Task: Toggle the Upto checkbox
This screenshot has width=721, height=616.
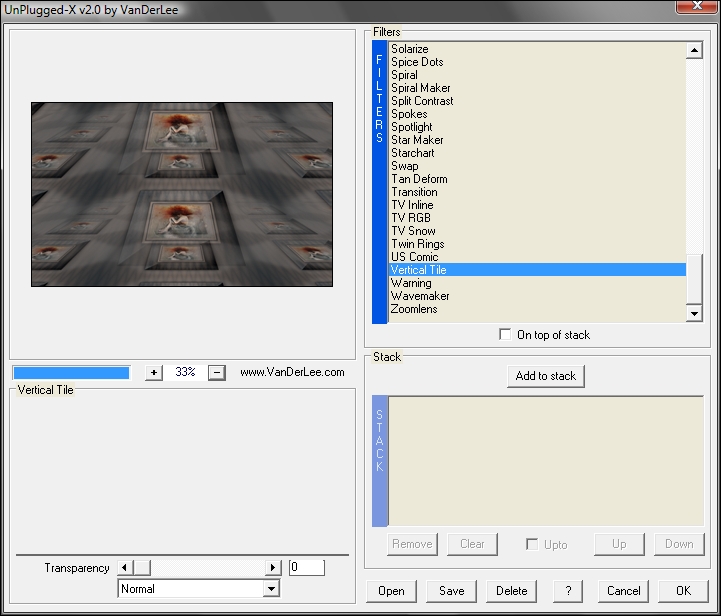Action: 532,544
